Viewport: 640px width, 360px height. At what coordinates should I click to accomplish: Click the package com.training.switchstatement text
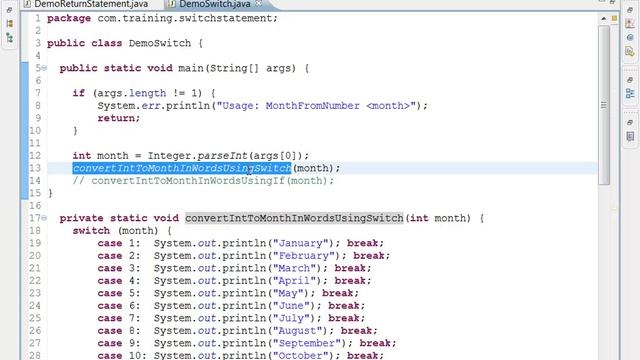(x=162, y=18)
